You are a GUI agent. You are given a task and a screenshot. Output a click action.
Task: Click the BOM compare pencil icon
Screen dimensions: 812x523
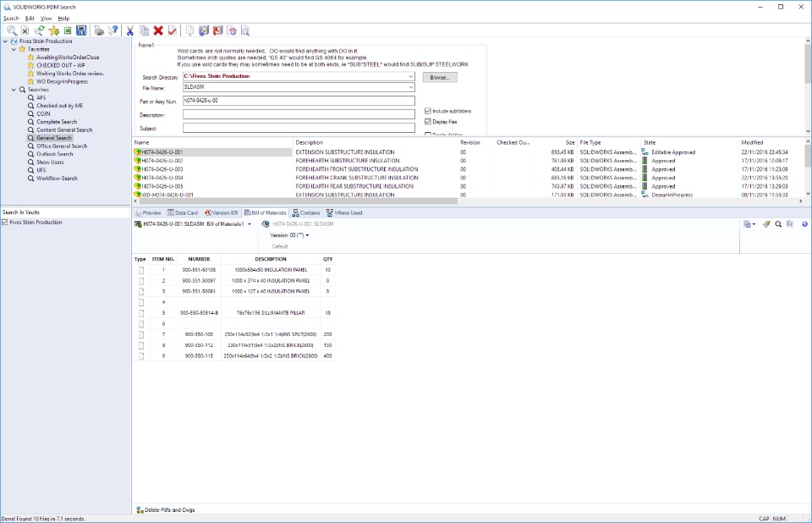tap(766, 224)
